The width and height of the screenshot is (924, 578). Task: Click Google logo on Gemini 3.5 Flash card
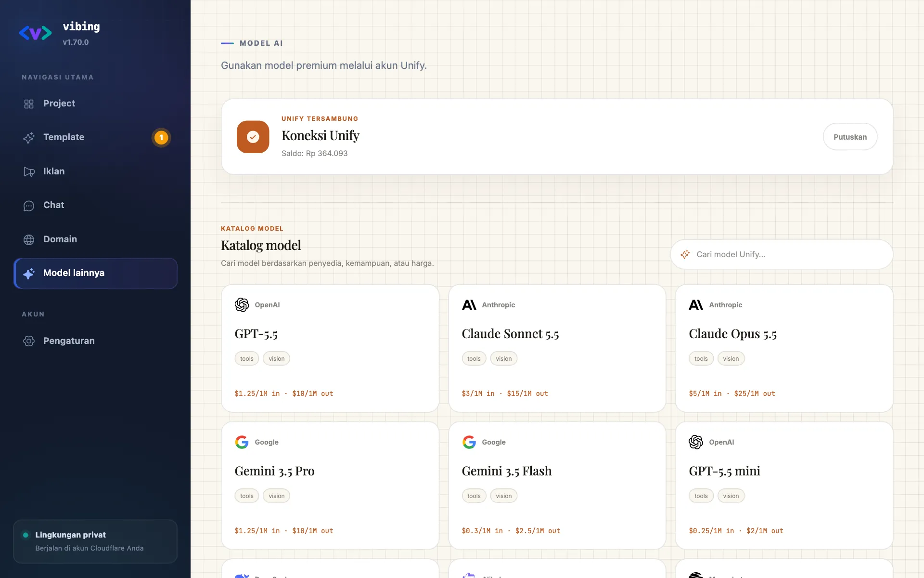469,442
